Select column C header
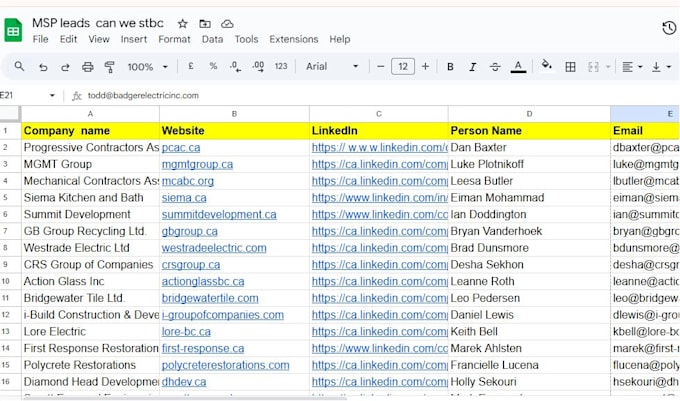 379,114
